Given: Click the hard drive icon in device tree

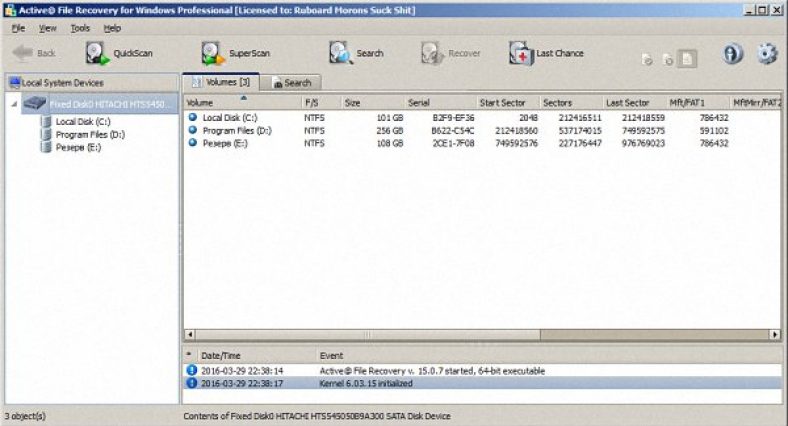Looking at the screenshot, I should click(x=34, y=103).
